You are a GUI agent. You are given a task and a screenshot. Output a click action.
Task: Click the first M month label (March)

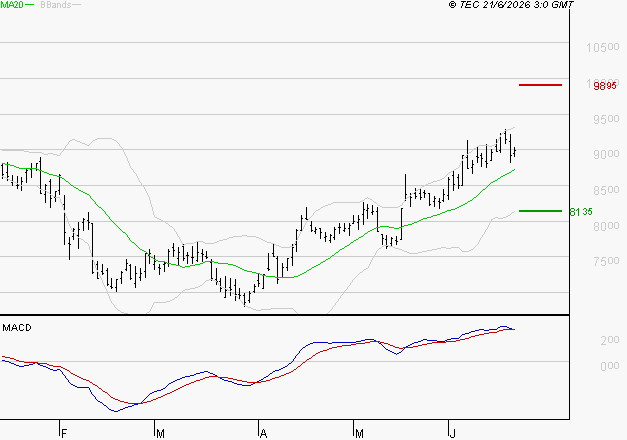[160, 433]
